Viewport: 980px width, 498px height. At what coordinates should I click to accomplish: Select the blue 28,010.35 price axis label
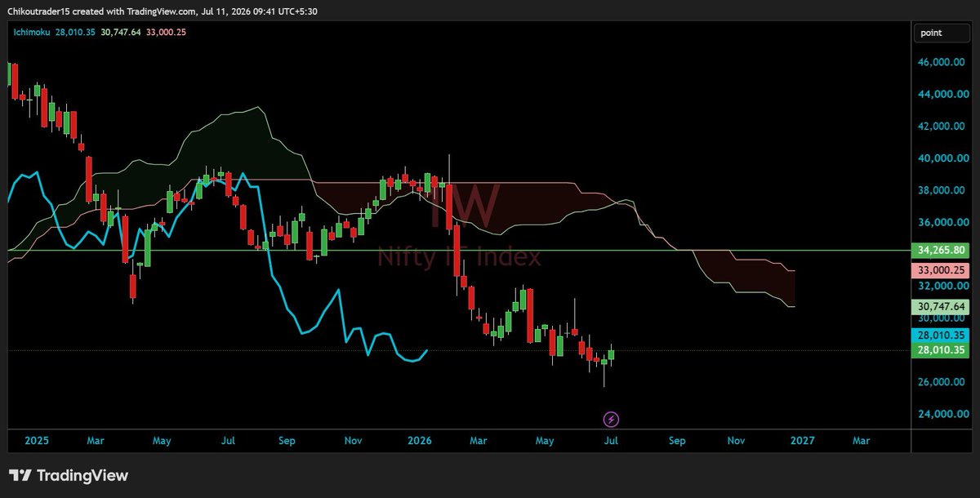click(x=942, y=336)
